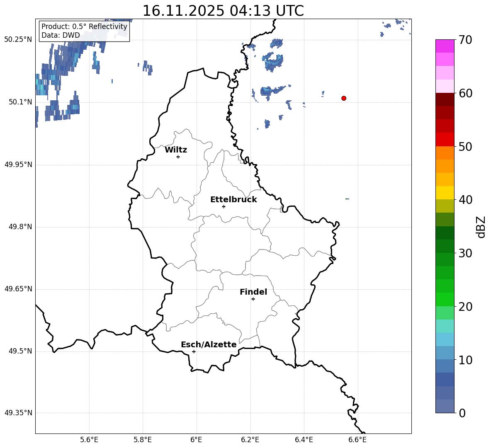Viewport: 491px width, 448px height.
Task: Click the 5.6°E longitude label
Action: pyautogui.click(x=89, y=440)
